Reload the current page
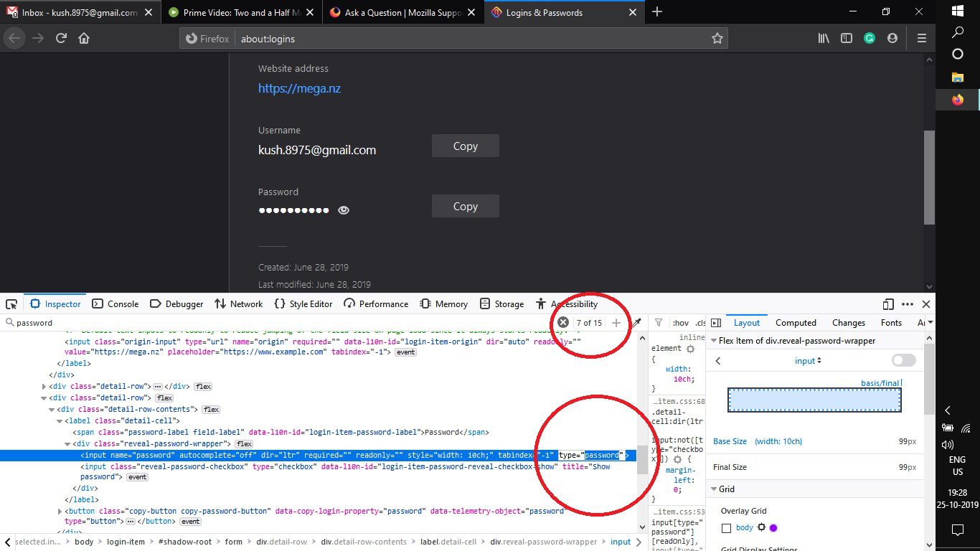This screenshot has height=551, width=980. pos(62,39)
